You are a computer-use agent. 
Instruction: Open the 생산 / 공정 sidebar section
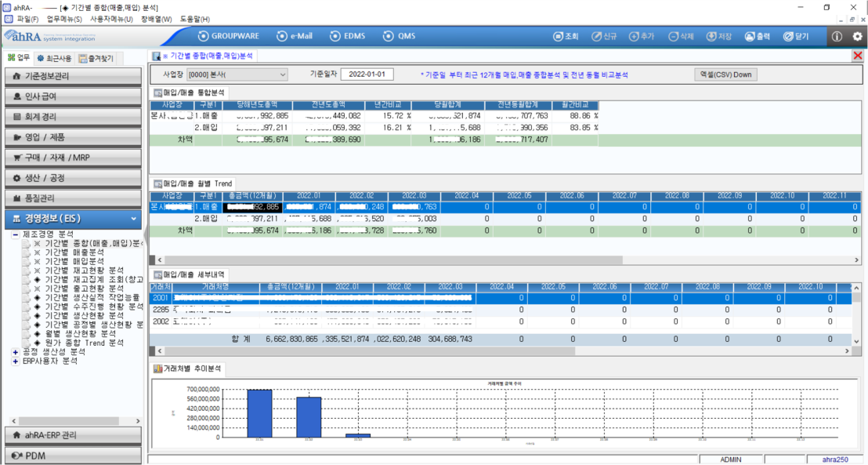[73, 178]
